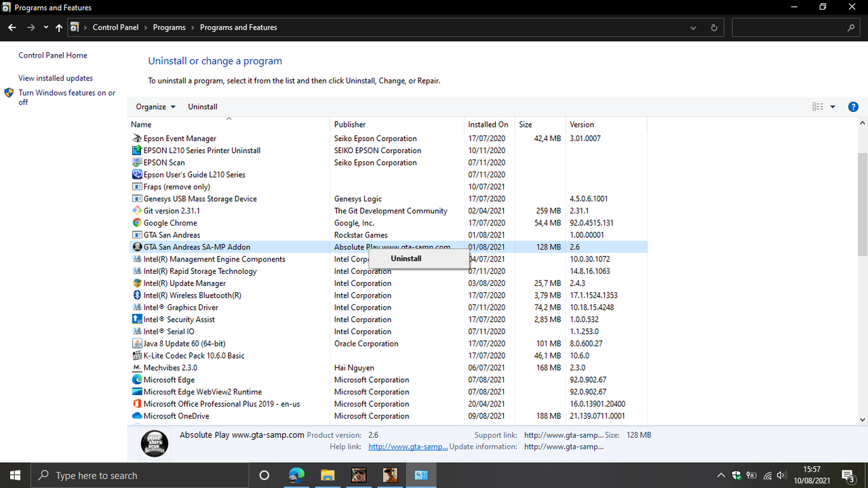Screen dimensions: 868x488
Task: Select Java 8 Update 60 icon
Action: (137, 344)
